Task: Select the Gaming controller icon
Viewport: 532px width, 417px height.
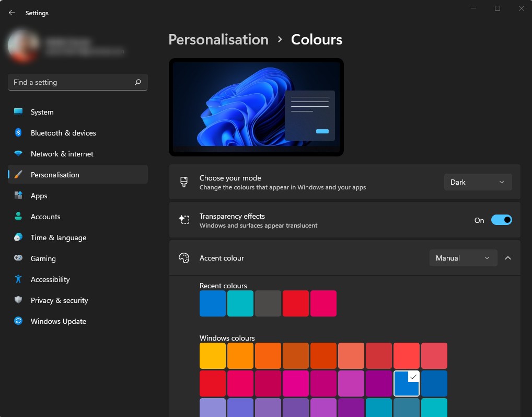Action: pyautogui.click(x=18, y=258)
